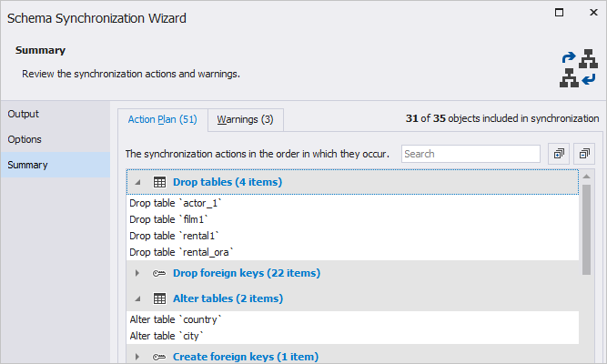Click the schema synchronization icon in header
Screen dimensions: 607x364
(579, 68)
